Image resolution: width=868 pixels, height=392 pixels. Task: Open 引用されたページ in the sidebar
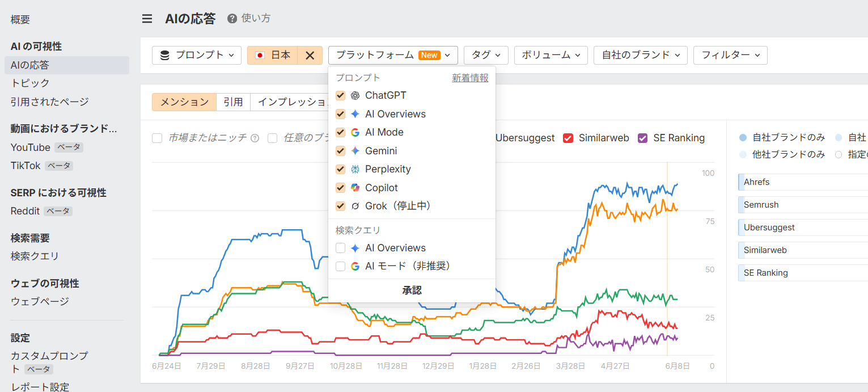pos(49,102)
